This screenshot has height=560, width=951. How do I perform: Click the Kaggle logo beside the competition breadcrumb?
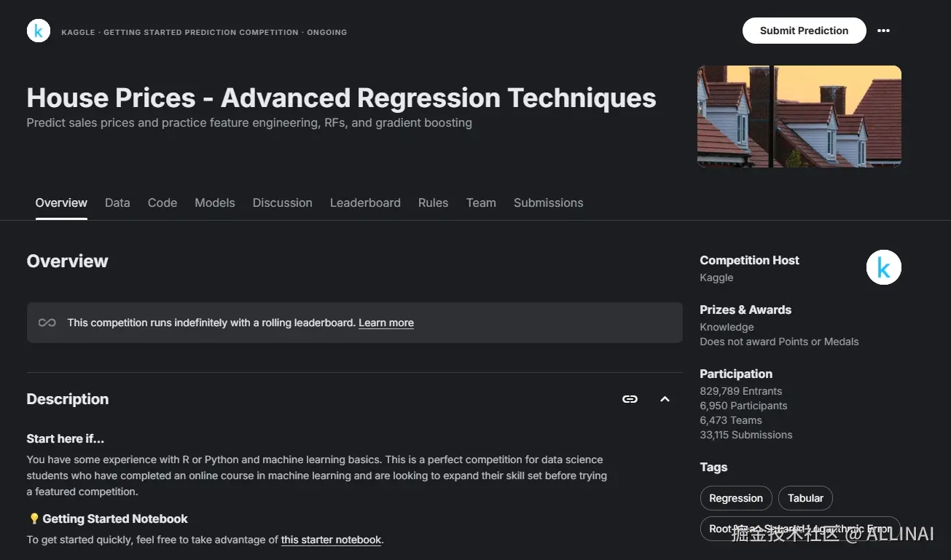pyautogui.click(x=39, y=31)
